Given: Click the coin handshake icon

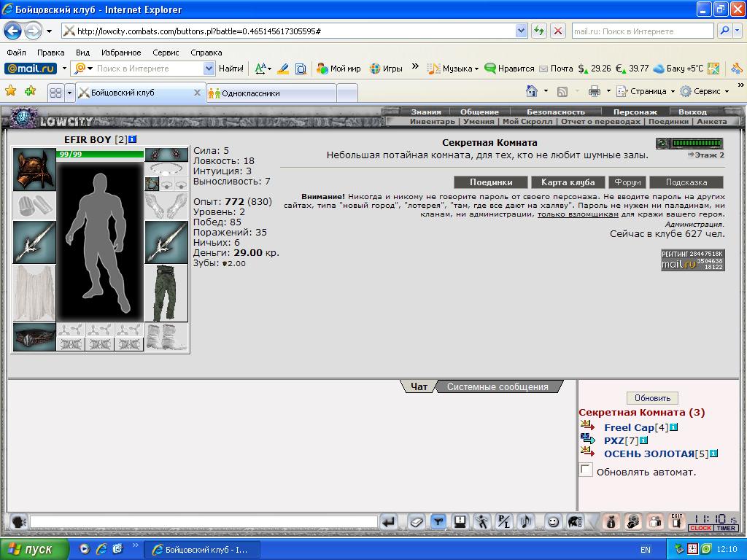Looking at the screenshot, I should tap(633, 522).
